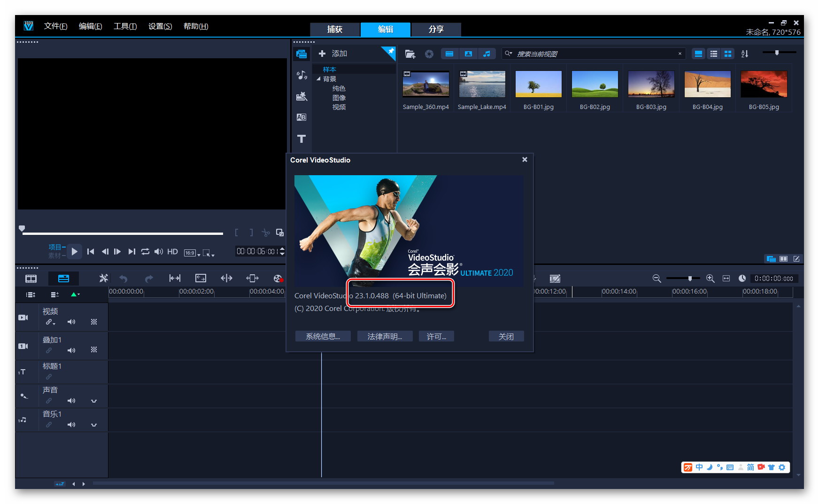Toggle show videos filter in library
The height and width of the screenshot is (504, 819).
[449, 54]
